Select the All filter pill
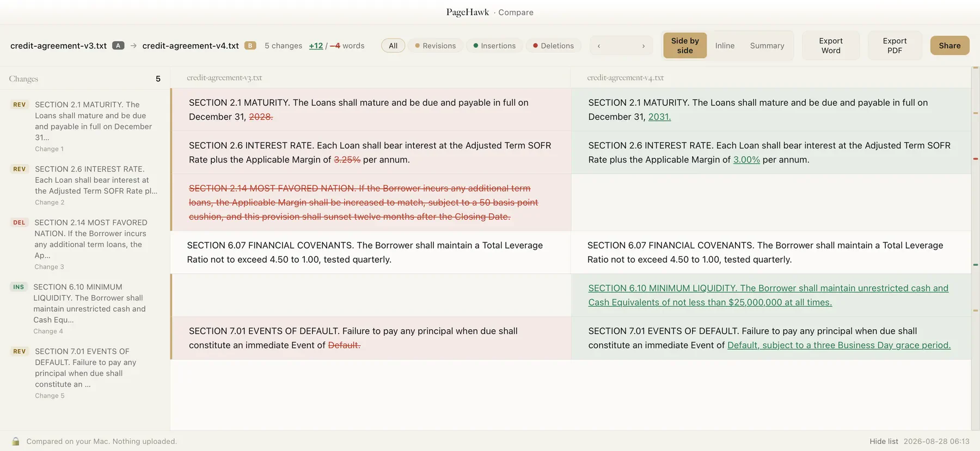The height and width of the screenshot is (451, 980). [393, 46]
